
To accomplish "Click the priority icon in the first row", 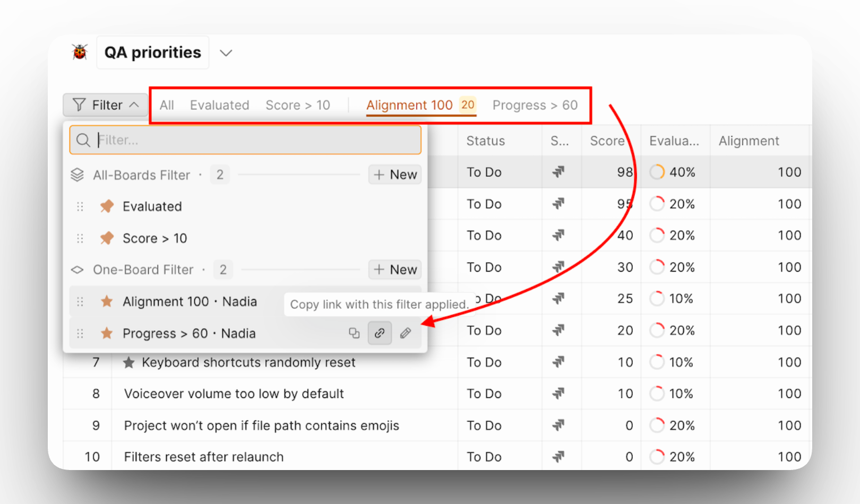I will pos(558,172).
